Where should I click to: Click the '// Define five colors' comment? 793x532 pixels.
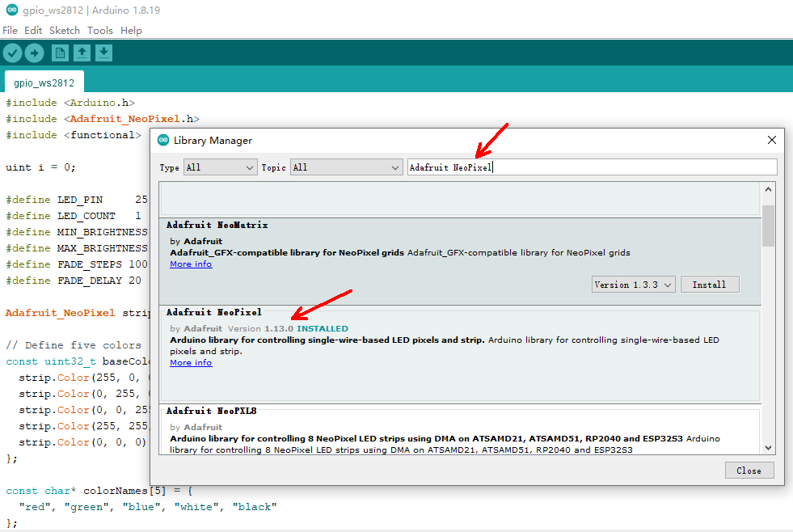point(74,345)
